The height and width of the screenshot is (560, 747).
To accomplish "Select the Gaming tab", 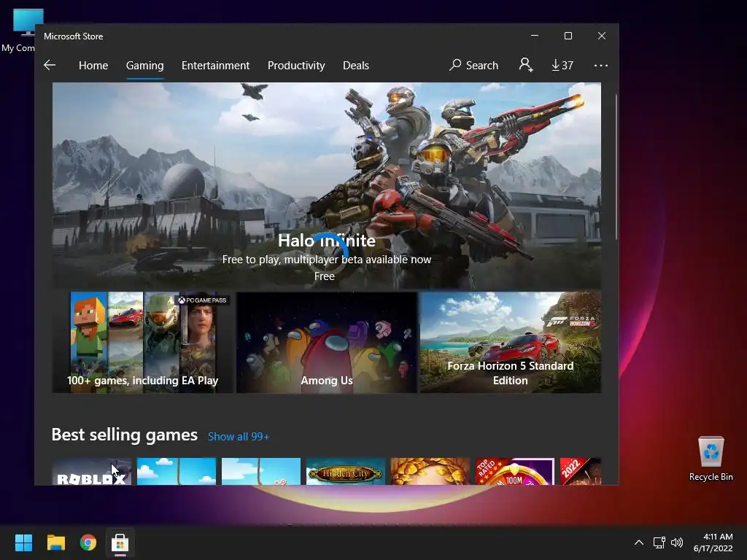I will click(x=145, y=65).
